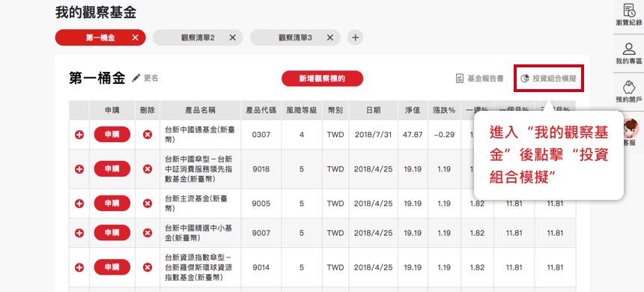
Task: Click the -0.29 change value
Action: coord(444,134)
